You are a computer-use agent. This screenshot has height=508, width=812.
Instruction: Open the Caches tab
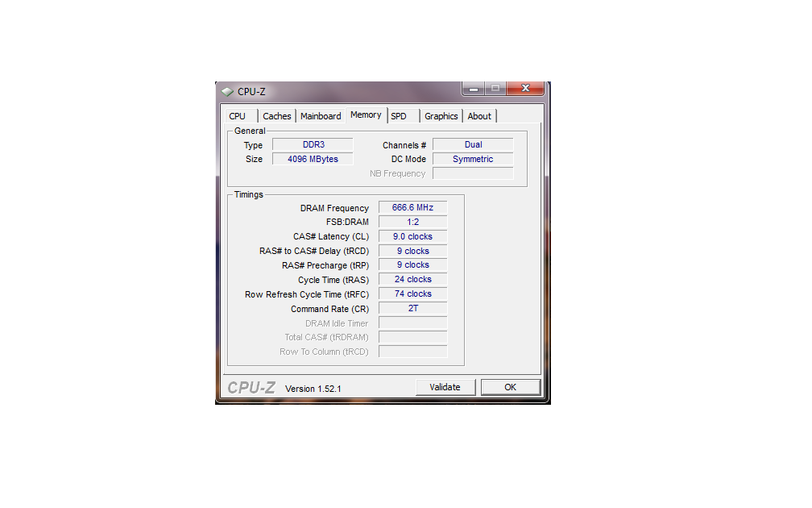276,116
